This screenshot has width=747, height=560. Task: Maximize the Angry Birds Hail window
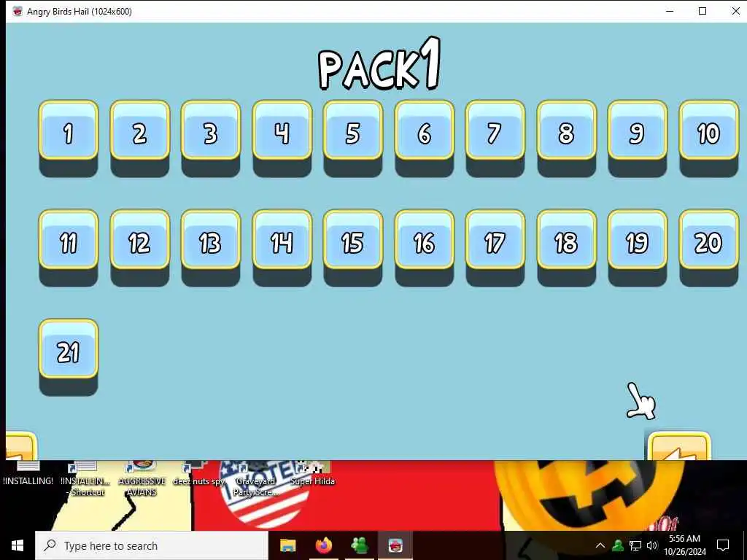[x=703, y=11]
